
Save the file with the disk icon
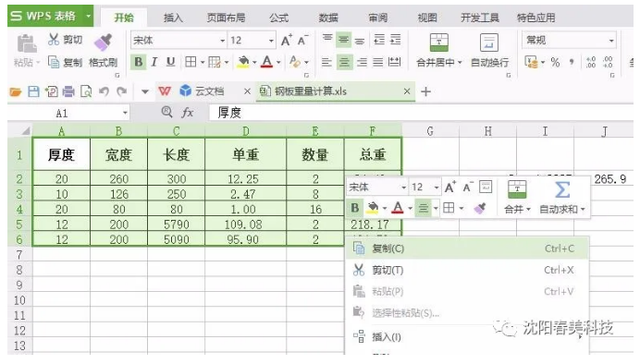click(x=33, y=91)
